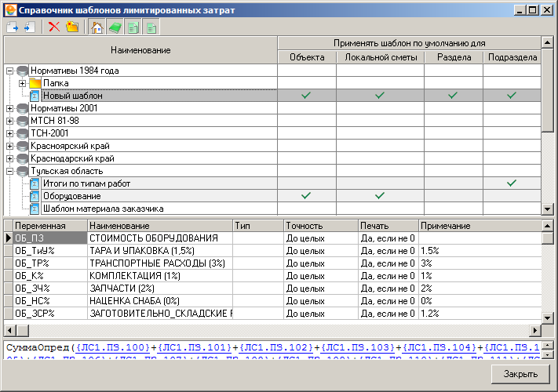This screenshot has height=392, width=558.
Task: Click the database icon for Краснодарский край
Action: point(23,158)
